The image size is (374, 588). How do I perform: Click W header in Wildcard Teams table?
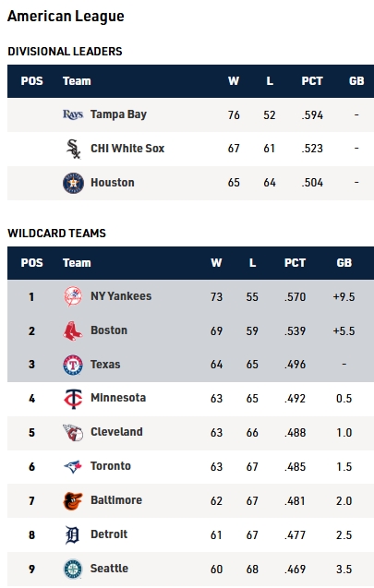click(216, 263)
